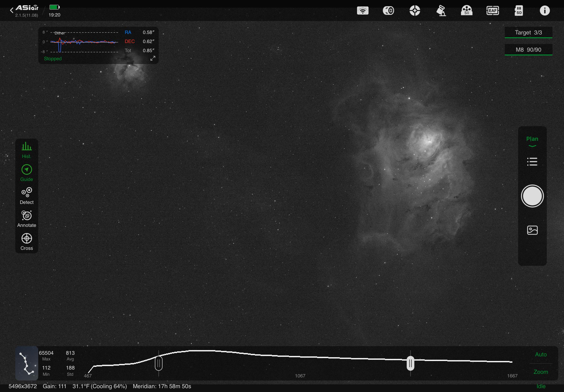The height and width of the screenshot is (392, 564).
Task: Open telescope mount settings icon
Action: point(441,11)
